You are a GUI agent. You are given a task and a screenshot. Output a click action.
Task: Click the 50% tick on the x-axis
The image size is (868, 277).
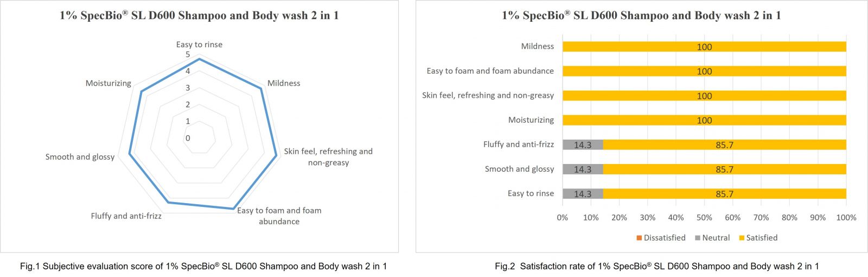pos(704,217)
